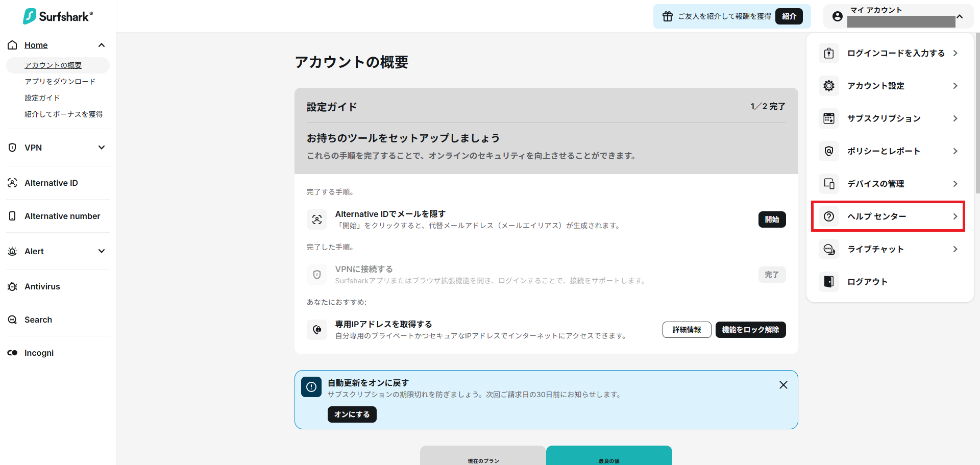
Task: Click the Incogni icon in sidebar
Action: [x=13, y=353]
